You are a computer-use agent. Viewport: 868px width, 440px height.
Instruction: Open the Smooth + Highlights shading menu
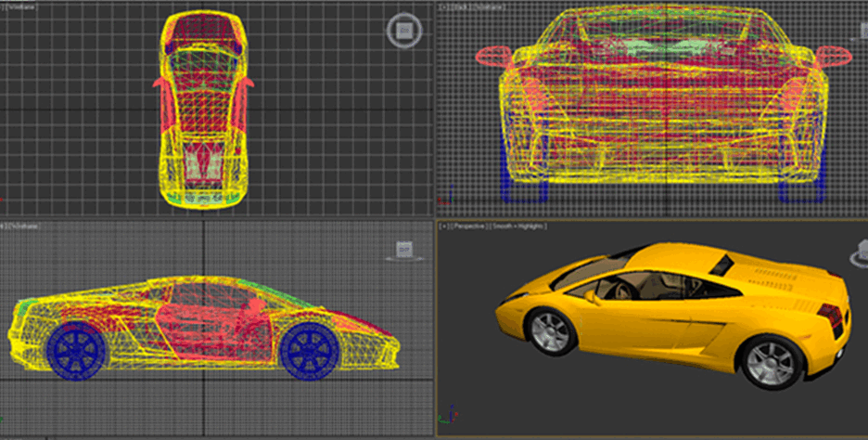pos(519,226)
